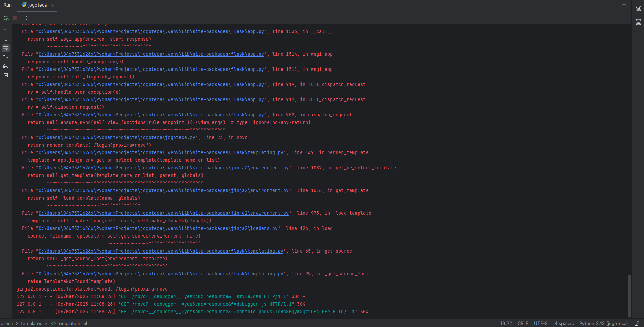644x327 pixels.
Task: Open indent settings via 4 spaces
Action: coord(564,324)
